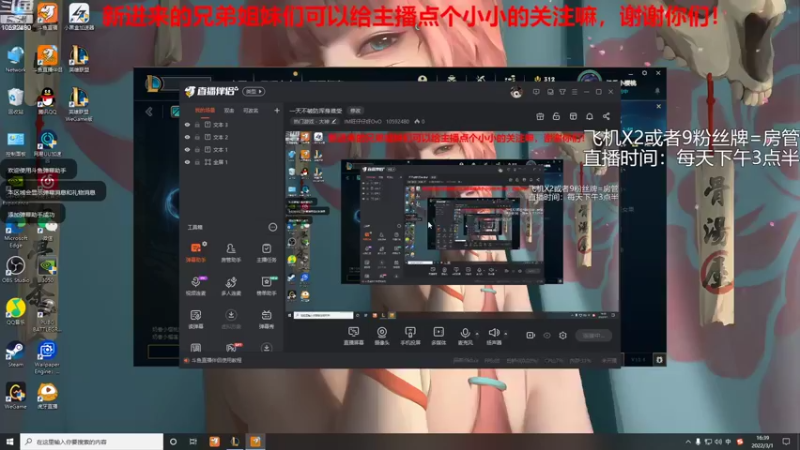Open the OBS Studio desktop shortcut
800x450 pixels.
[x=16, y=269]
